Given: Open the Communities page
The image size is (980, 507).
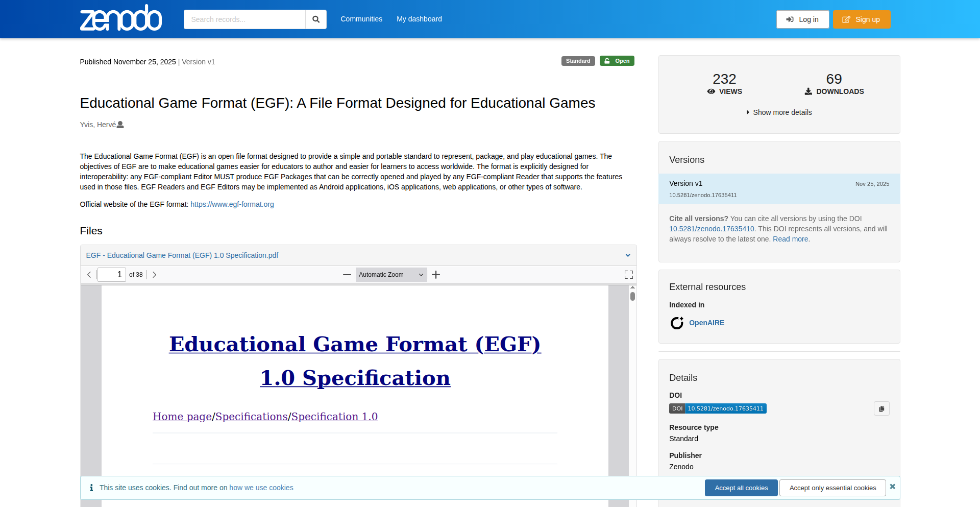Looking at the screenshot, I should (x=361, y=19).
